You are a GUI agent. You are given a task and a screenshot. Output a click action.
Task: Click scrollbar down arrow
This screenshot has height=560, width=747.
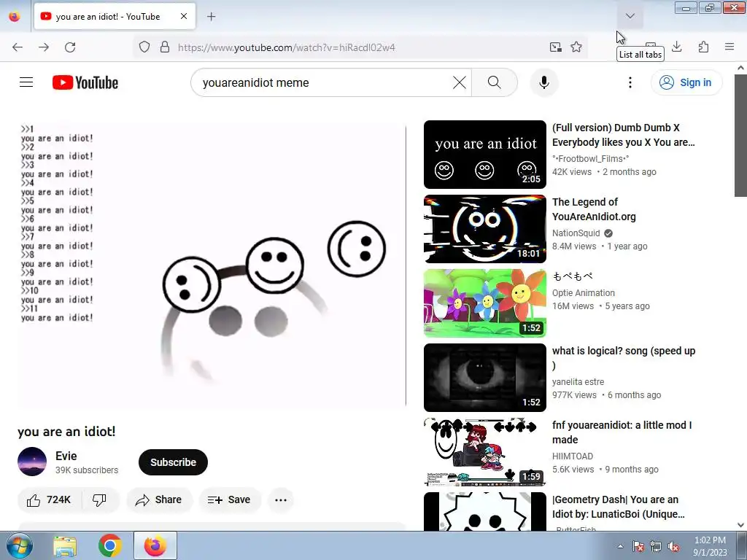click(740, 525)
